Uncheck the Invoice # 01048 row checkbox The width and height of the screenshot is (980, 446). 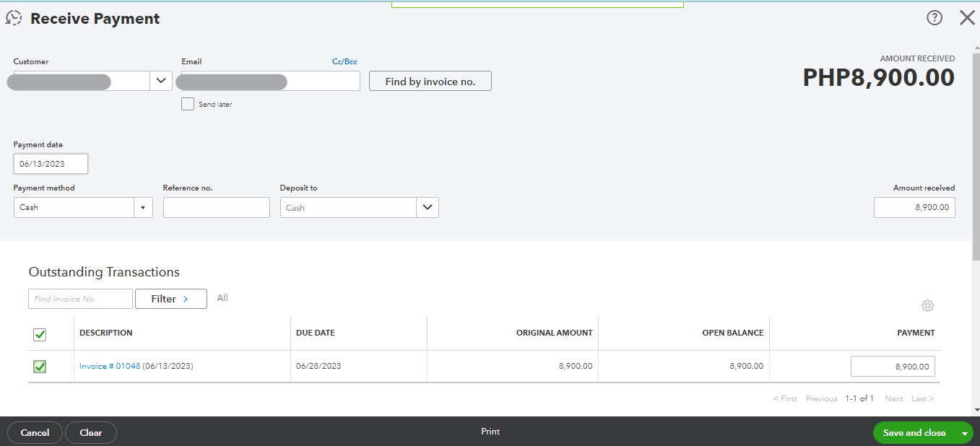[40, 367]
